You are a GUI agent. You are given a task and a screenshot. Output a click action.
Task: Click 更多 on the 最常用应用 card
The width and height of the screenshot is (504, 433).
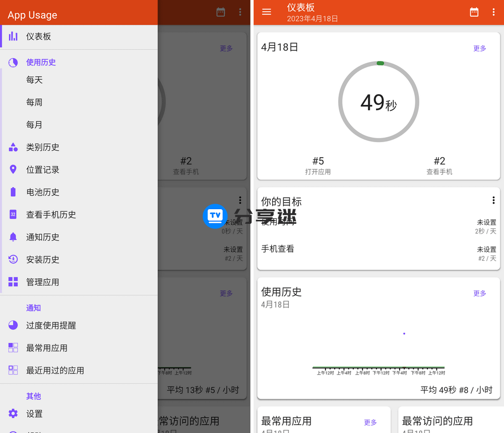(x=370, y=422)
